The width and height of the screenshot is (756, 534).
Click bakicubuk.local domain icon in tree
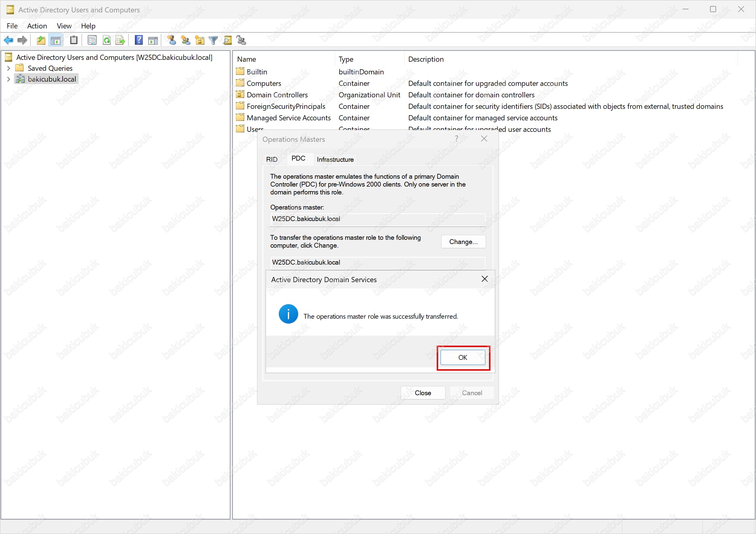click(x=21, y=79)
